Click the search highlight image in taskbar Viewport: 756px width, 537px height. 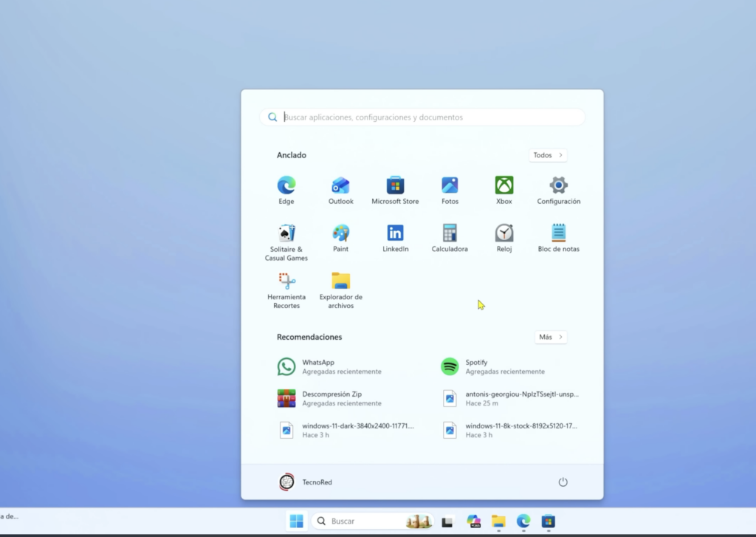pos(418,521)
